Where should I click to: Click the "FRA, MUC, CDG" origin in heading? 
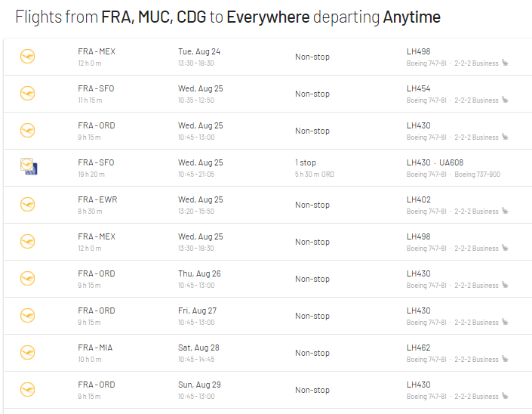(x=148, y=17)
